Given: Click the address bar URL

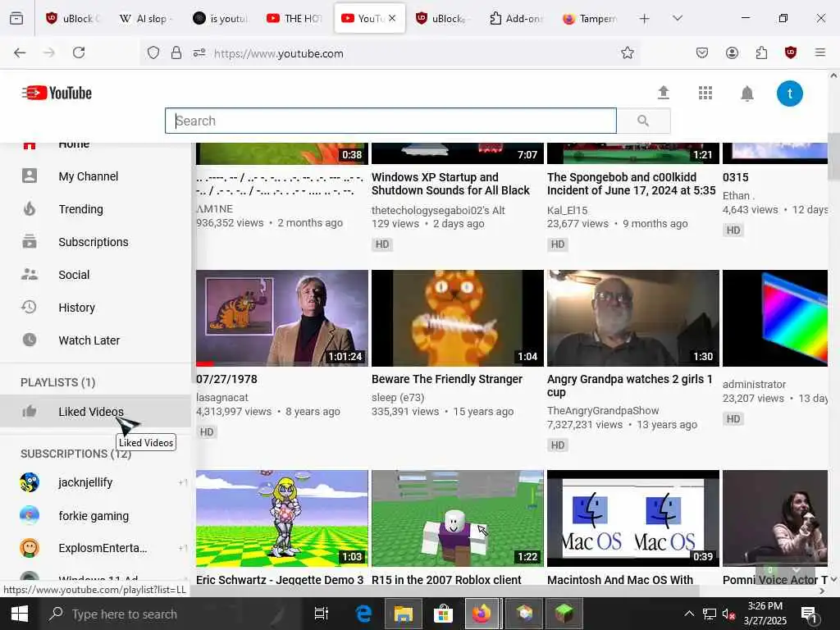Looking at the screenshot, I should (x=279, y=53).
